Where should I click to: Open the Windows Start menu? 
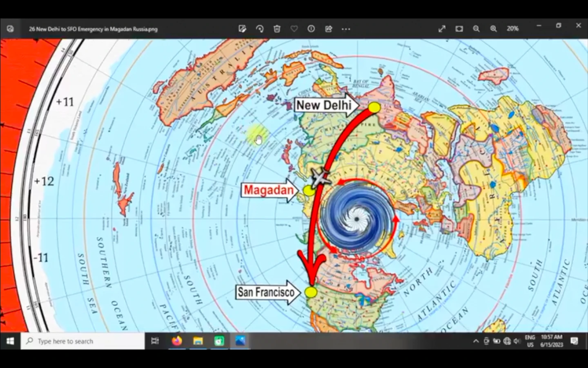click(x=10, y=341)
